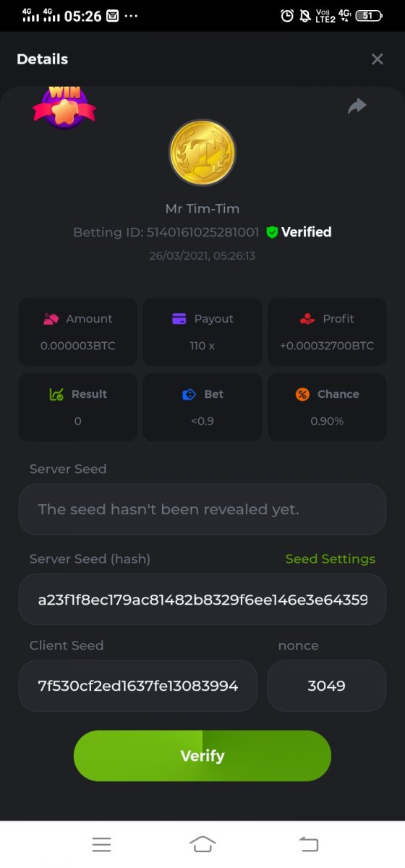Viewport: 405px width, 868px height.
Task: Tap the purple Payout card icon
Action: pyautogui.click(x=179, y=319)
